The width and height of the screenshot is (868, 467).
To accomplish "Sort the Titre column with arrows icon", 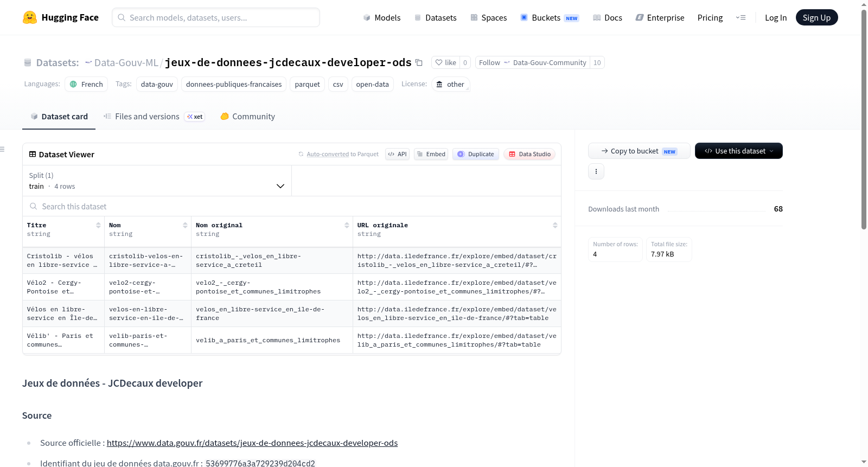I will tap(98, 225).
